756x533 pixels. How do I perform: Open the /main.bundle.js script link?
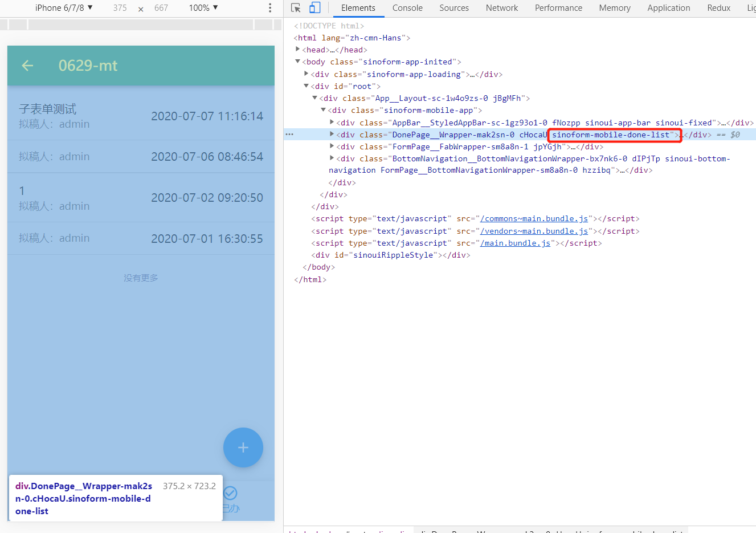[515, 243]
